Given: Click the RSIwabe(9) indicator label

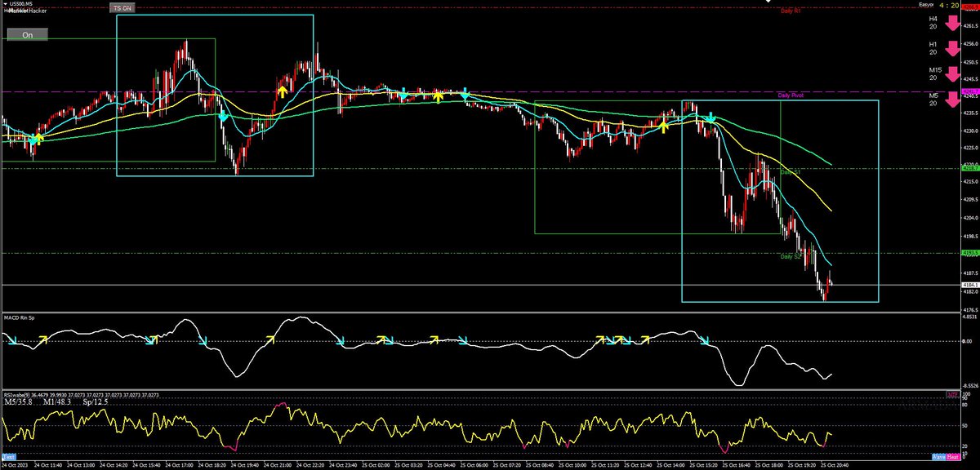Looking at the screenshot, I should [x=16, y=395].
